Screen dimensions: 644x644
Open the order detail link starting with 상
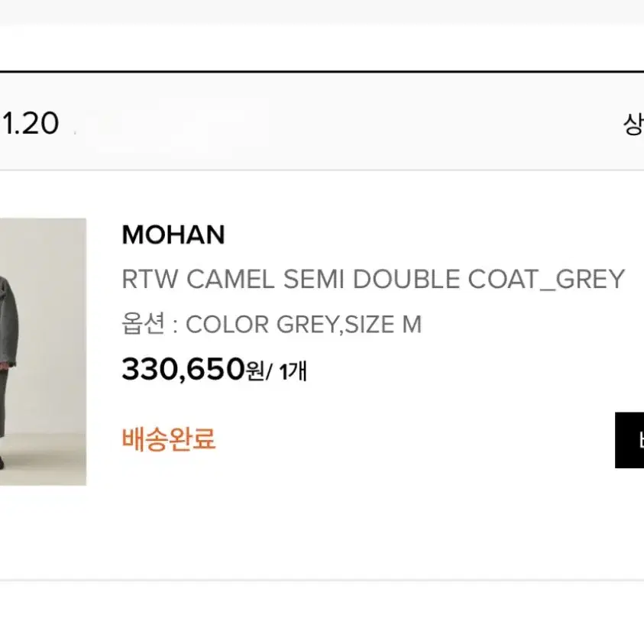click(x=633, y=124)
